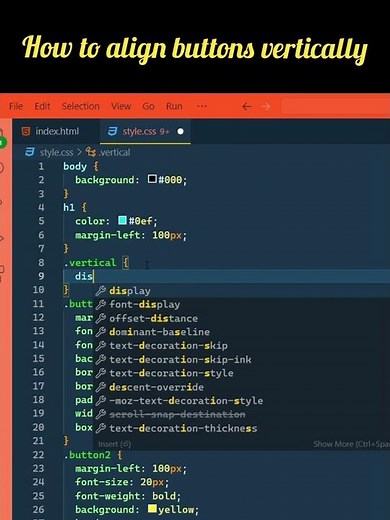This screenshot has height=520, width=390.
Task: Click the background property on line 2
Action: (104, 180)
